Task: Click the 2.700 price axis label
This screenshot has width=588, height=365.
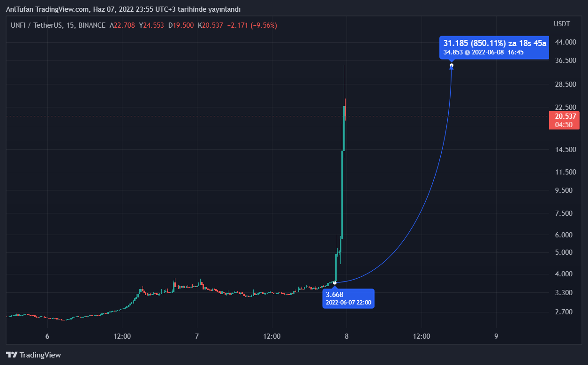Action: tap(563, 312)
